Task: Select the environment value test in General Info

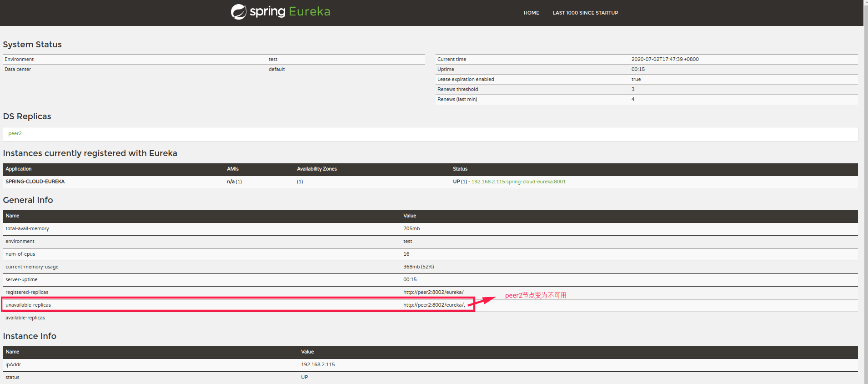Action: 407,241
